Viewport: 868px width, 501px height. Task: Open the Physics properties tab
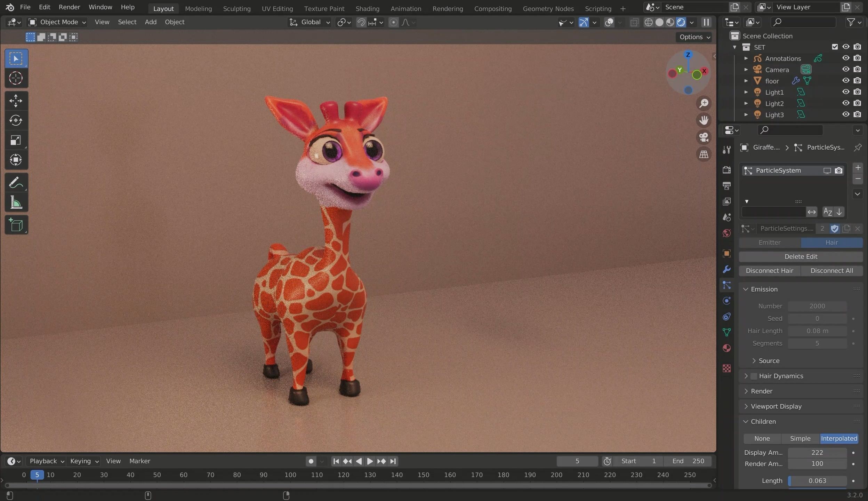[x=726, y=301]
